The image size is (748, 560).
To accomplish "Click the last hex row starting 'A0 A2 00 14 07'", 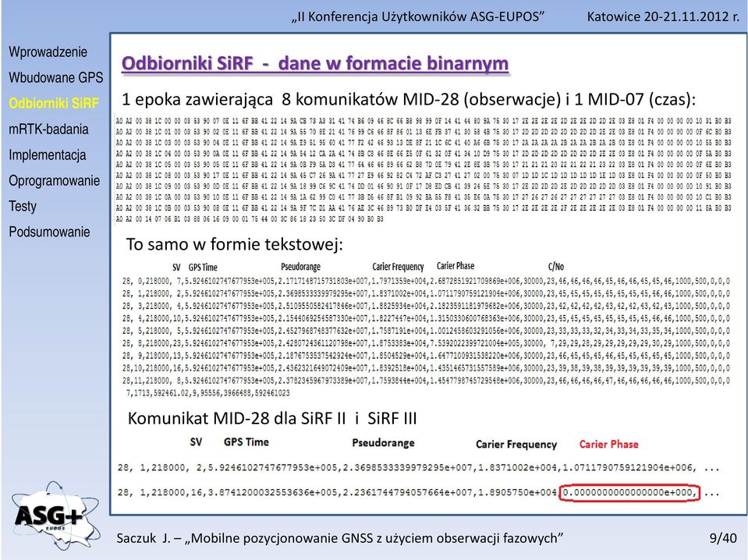I will 250,219.
